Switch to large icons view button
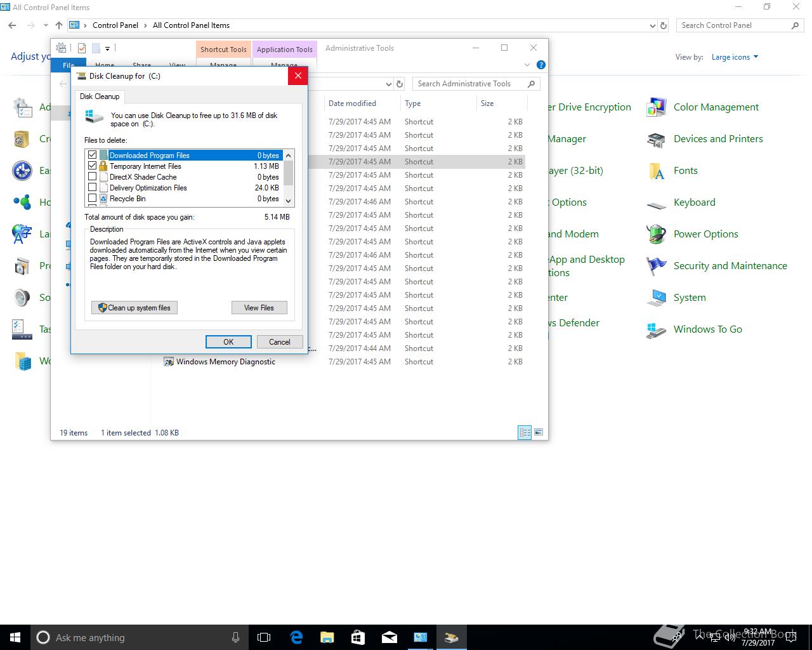The height and width of the screenshot is (650, 812). 539,433
